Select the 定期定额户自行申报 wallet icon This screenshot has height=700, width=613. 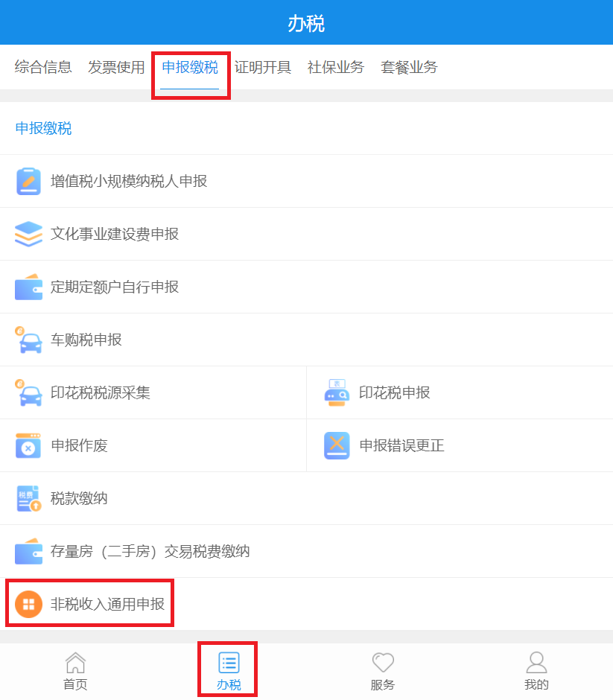28,287
